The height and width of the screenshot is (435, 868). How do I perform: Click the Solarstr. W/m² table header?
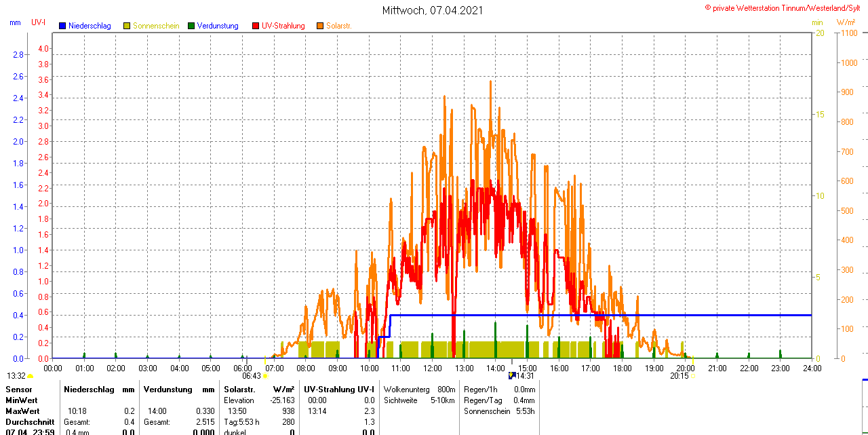259,390
